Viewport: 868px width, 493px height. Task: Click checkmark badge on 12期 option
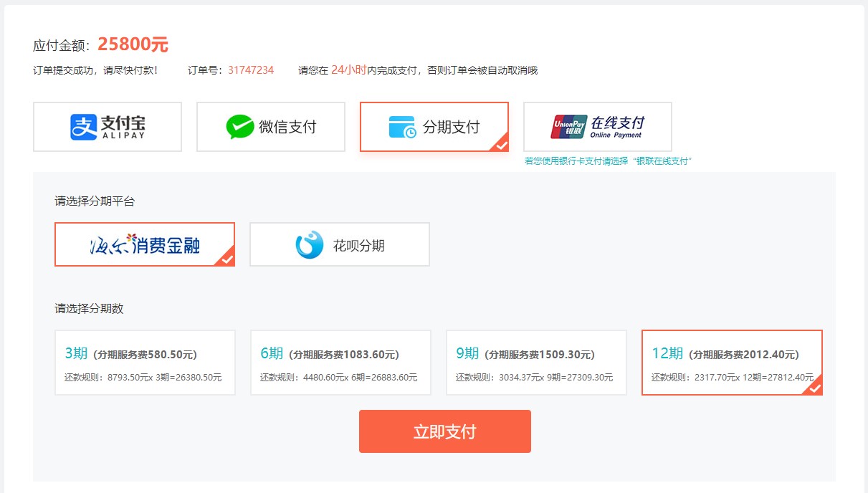(x=815, y=388)
